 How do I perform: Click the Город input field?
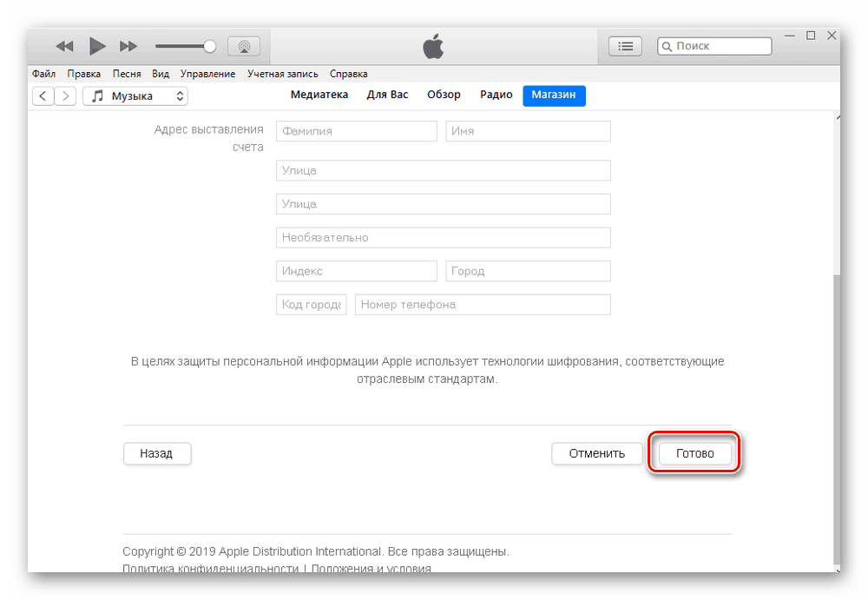click(528, 271)
